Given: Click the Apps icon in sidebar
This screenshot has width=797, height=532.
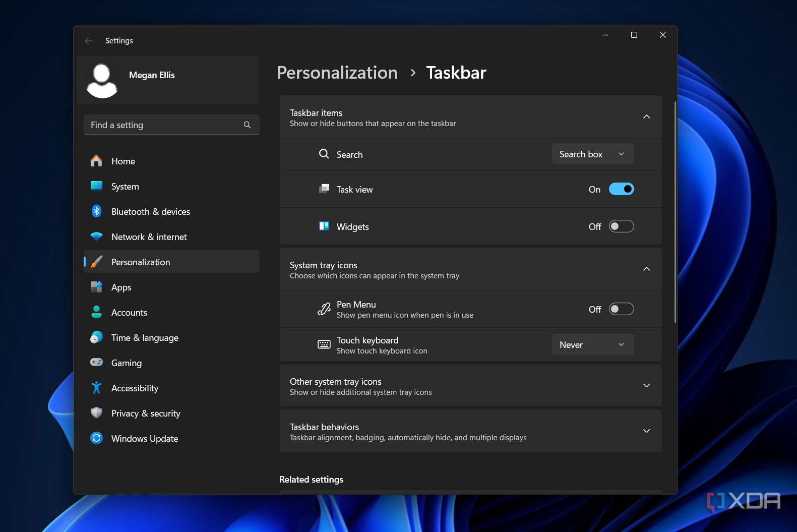Looking at the screenshot, I should pyautogui.click(x=96, y=287).
